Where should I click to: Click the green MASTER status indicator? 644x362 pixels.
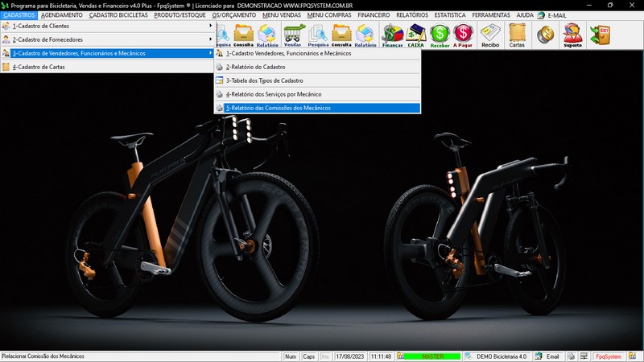[x=432, y=356]
